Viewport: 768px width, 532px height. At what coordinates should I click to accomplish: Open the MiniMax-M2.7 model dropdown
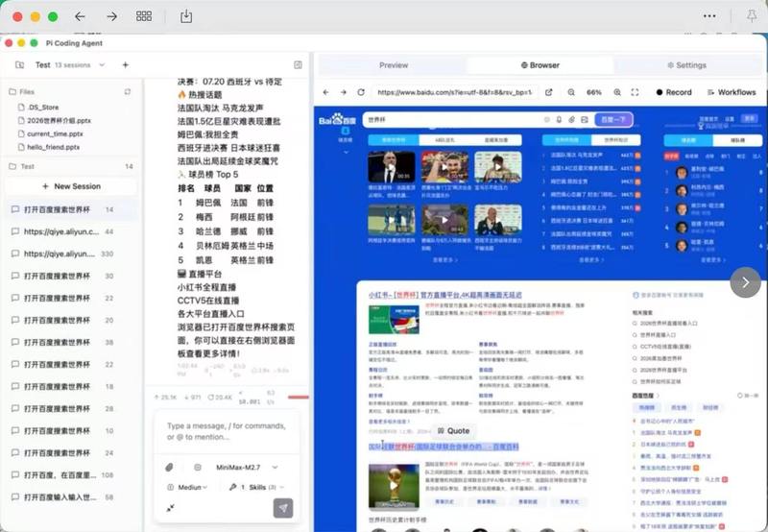click(247, 468)
